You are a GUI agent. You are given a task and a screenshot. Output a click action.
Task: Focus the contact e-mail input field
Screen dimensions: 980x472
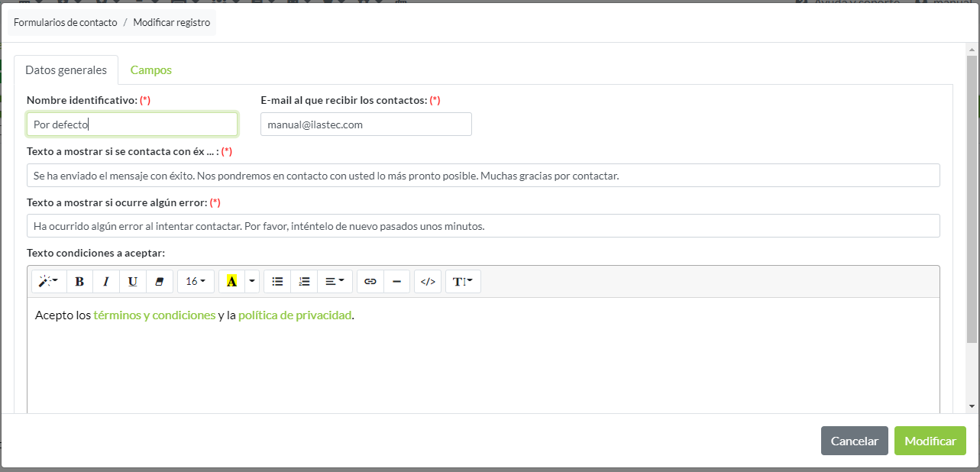click(x=366, y=124)
